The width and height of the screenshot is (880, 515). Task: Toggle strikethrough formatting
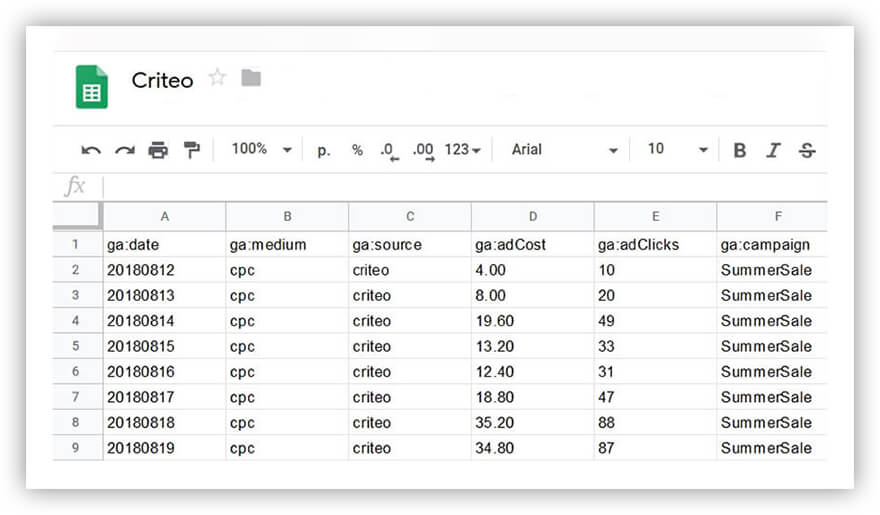[x=807, y=150]
